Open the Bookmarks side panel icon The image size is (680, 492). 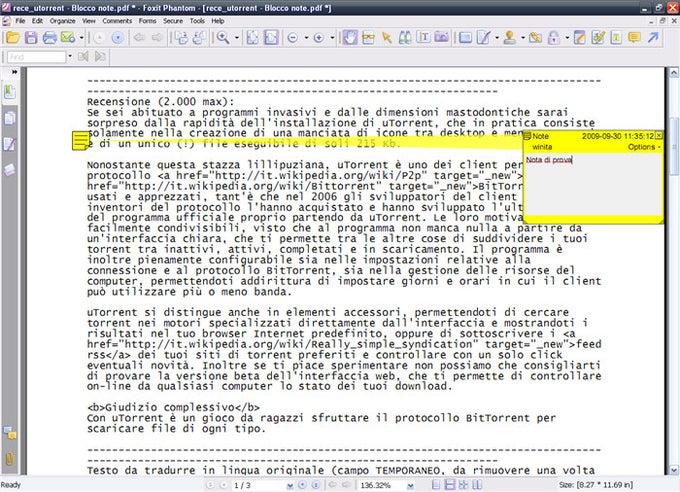pyautogui.click(x=10, y=92)
